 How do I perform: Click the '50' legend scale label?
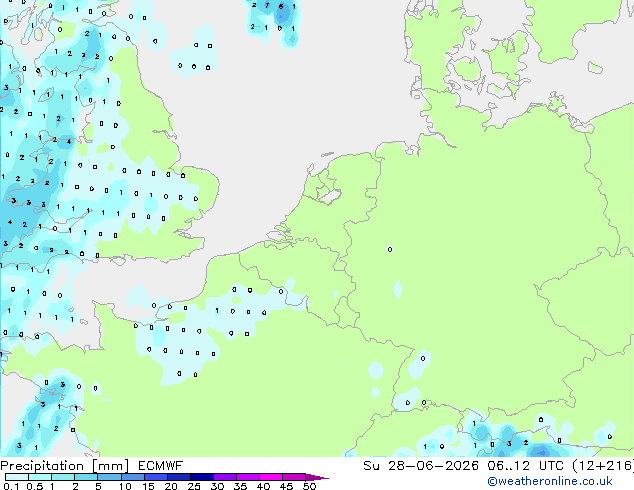309,486
